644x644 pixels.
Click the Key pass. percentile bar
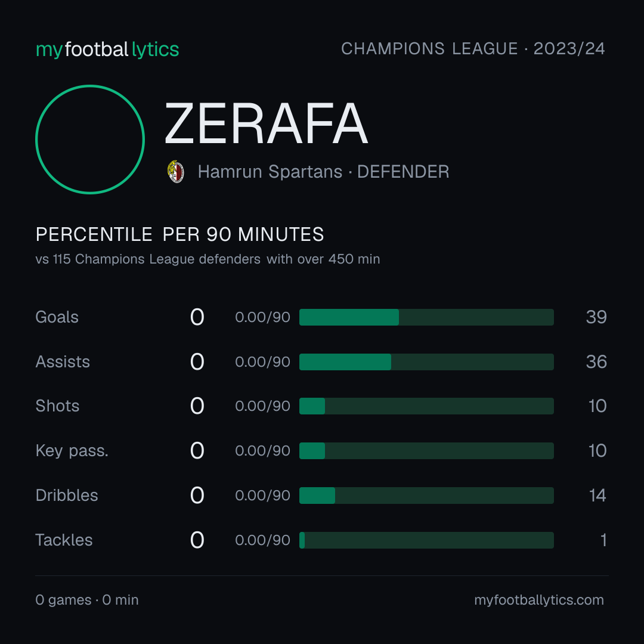[426, 451]
